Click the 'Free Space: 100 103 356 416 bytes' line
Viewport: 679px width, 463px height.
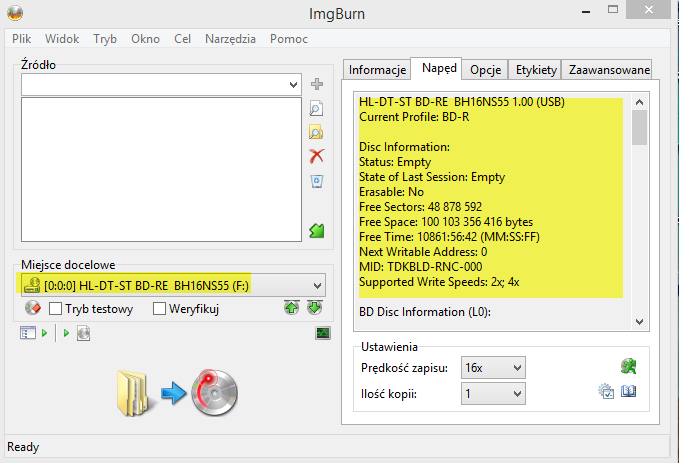[x=446, y=222]
